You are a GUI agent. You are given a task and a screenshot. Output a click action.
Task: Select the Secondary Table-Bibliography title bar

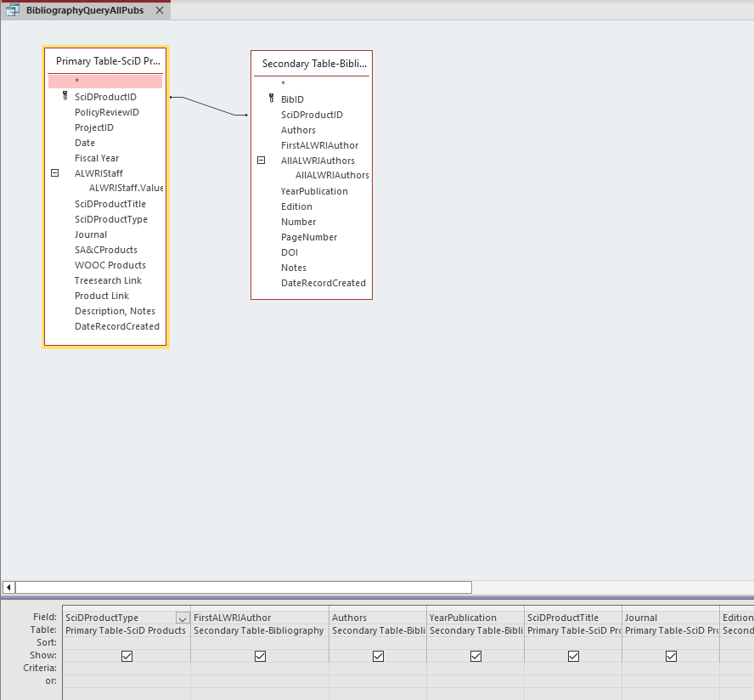(x=312, y=64)
